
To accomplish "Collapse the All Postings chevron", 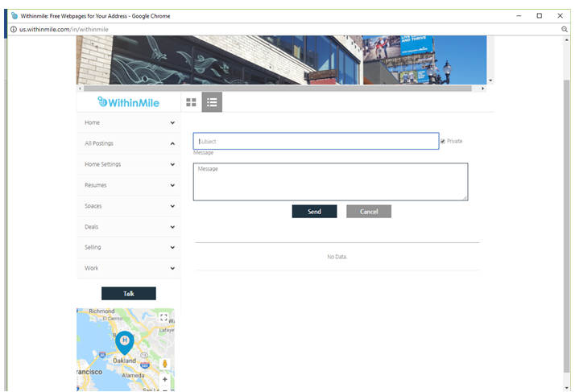I will [x=172, y=144].
